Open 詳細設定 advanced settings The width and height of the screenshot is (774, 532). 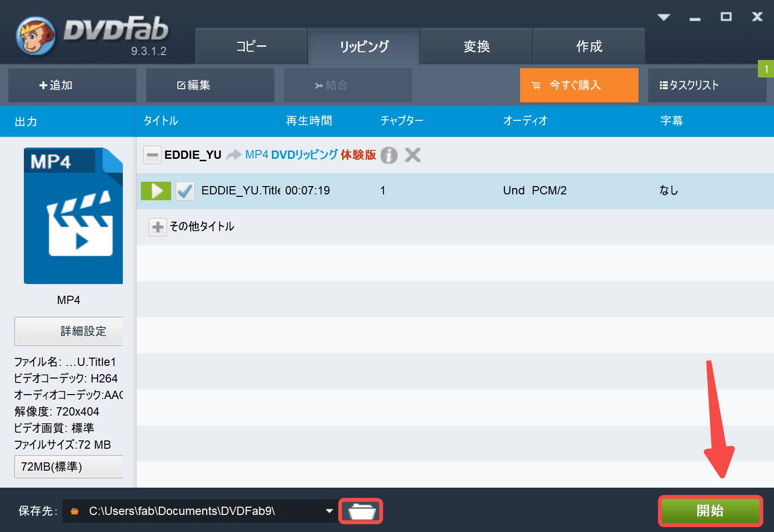[x=69, y=331]
